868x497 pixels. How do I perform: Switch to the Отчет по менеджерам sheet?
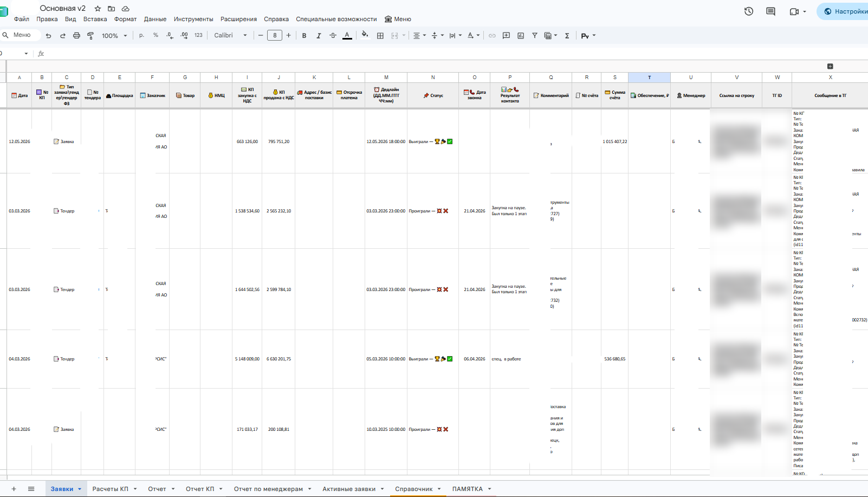pos(268,489)
